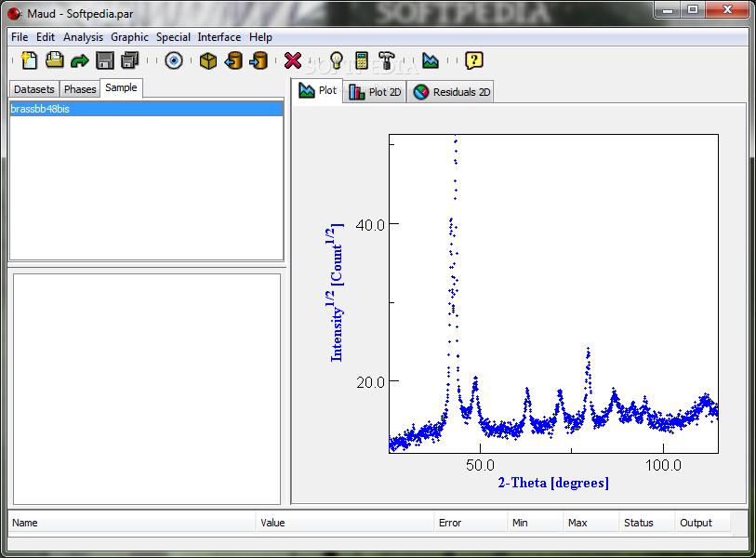Open the Interface menu
756x558 pixels.
click(219, 37)
